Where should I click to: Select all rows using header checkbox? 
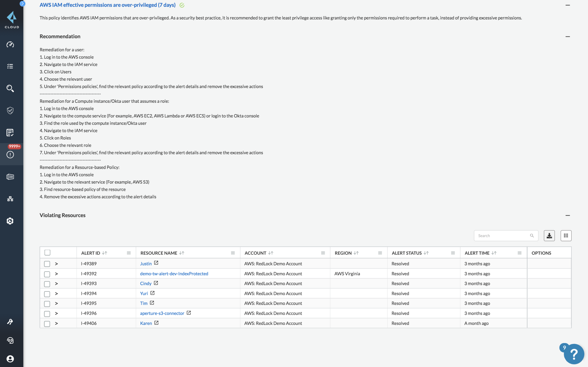pos(47,252)
